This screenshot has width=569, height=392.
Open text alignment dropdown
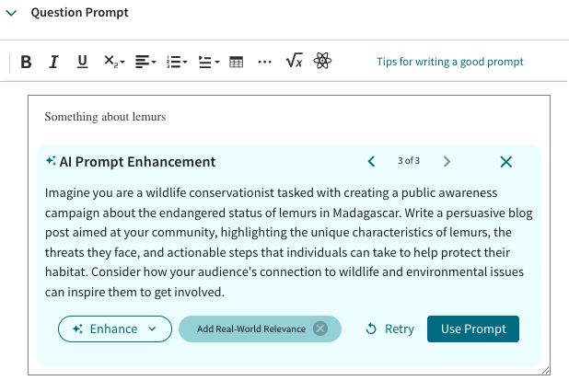coord(145,62)
